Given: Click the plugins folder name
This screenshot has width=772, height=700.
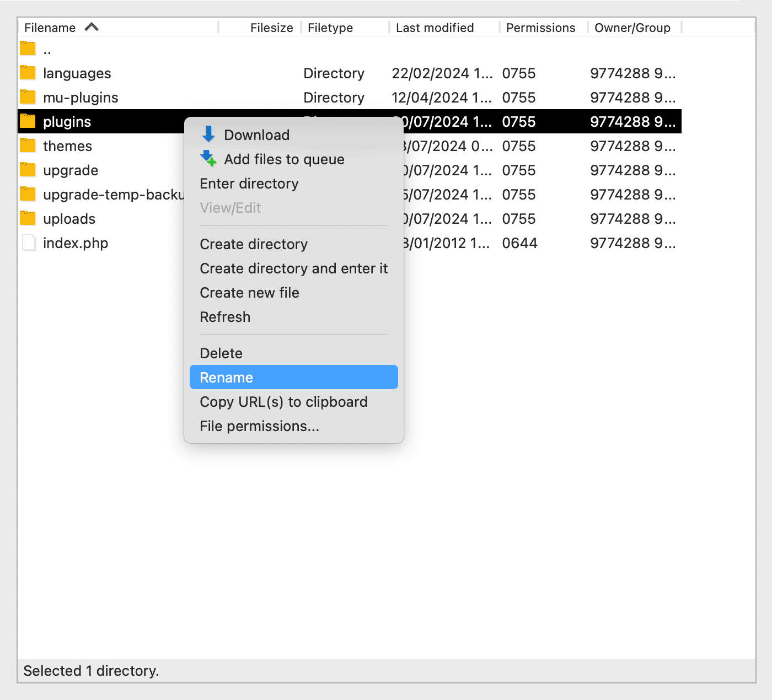Looking at the screenshot, I should (x=67, y=122).
